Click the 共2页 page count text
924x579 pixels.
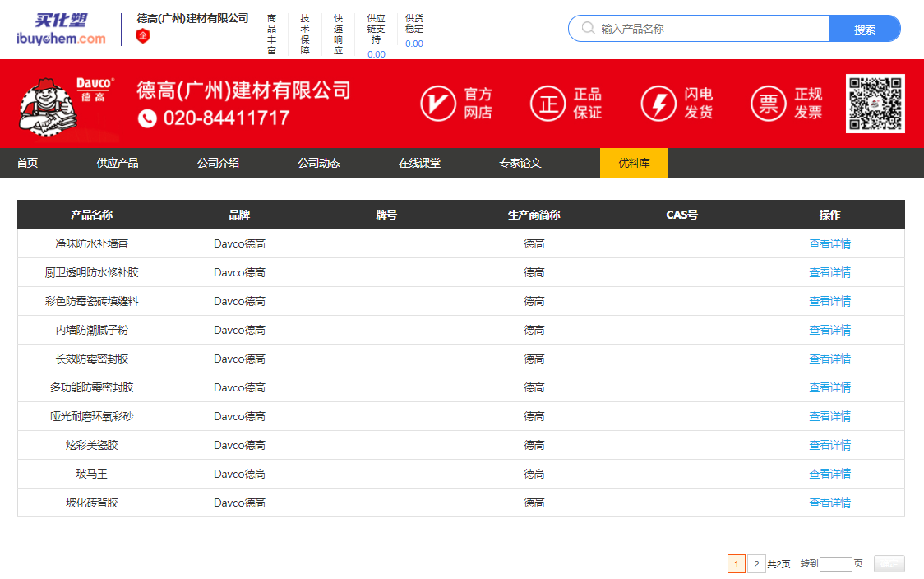click(x=778, y=564)
